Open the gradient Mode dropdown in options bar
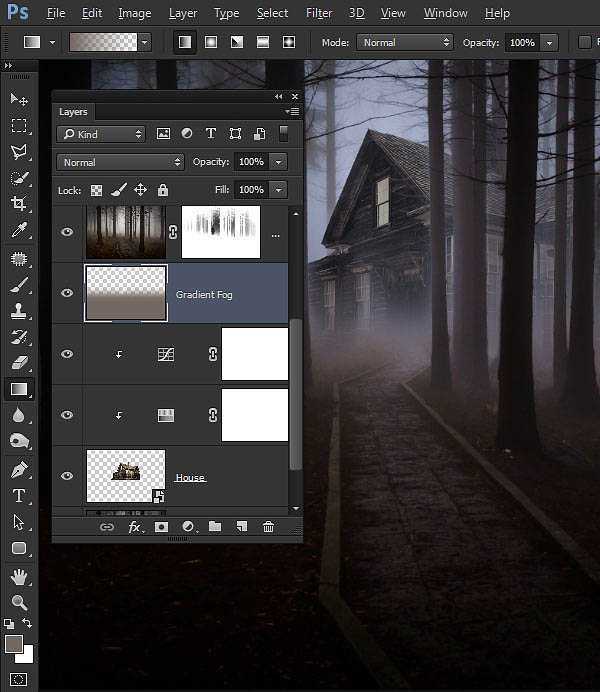Viewport: 600px width, 692px height. (x=405, y=42)
